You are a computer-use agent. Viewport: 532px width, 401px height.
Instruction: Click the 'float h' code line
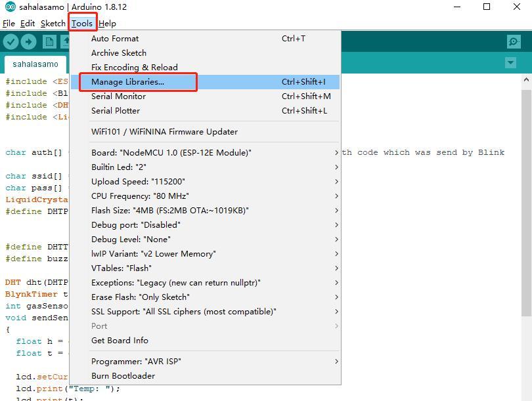(39, 341)
